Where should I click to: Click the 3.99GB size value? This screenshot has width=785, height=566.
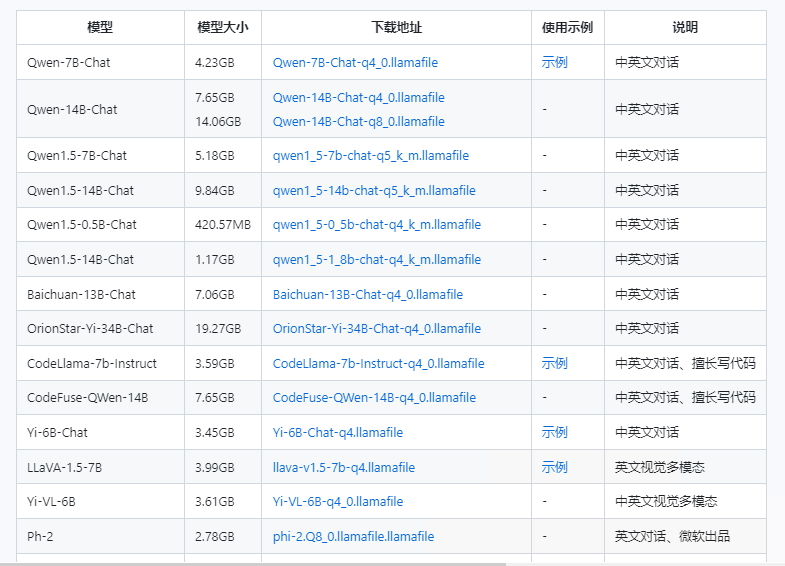pos(215,468)
